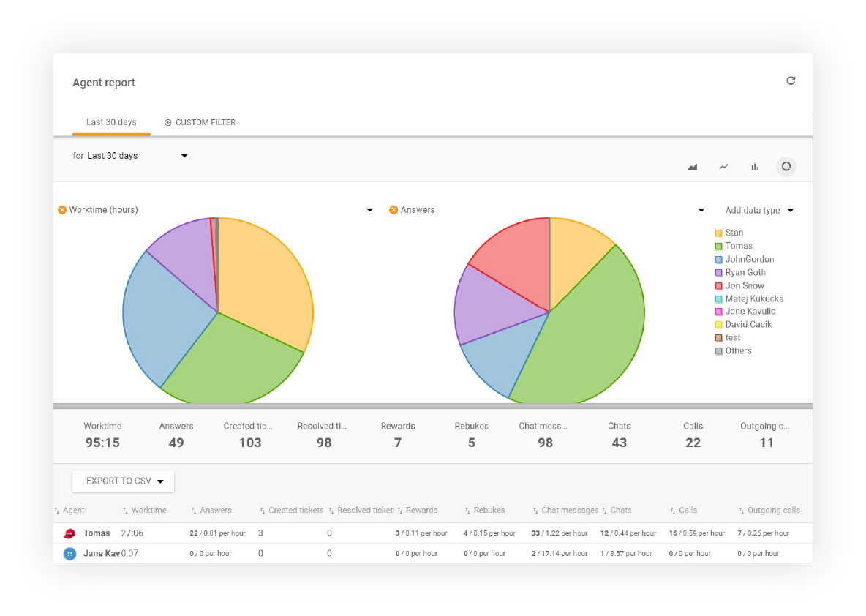866x616 pixels.
Task: Toggle sorting on the Agent column
Action: [75, 510]
